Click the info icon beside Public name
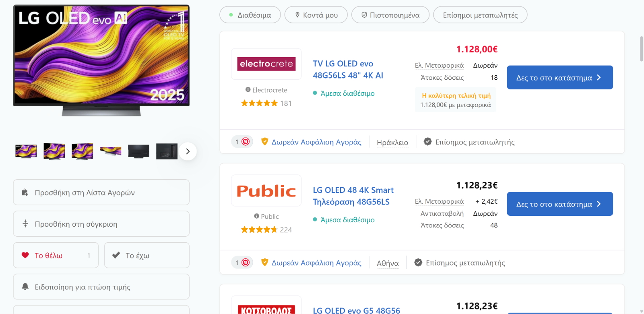The width and height of the screenshot is (644, 314). (x=256, y=216)
